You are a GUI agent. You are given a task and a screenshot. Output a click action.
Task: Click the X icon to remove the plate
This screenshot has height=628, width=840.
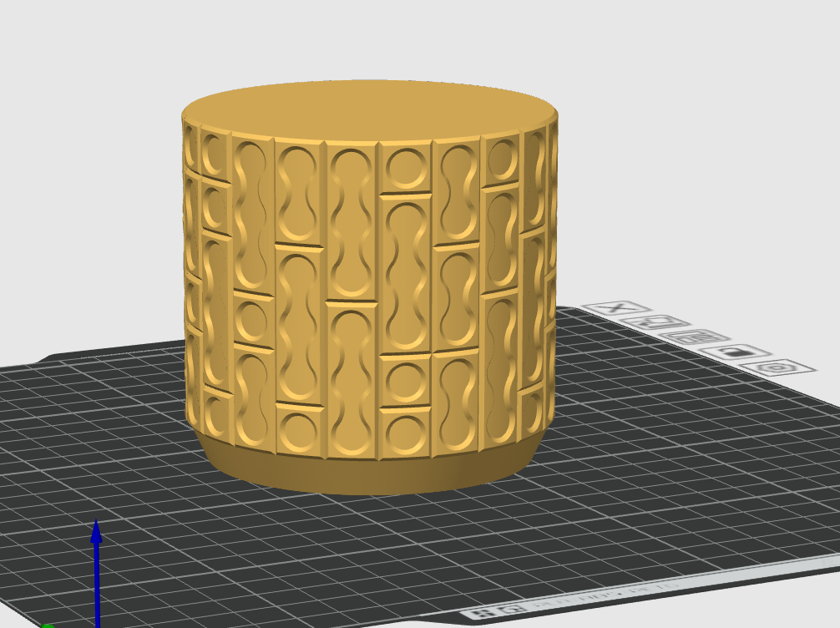[x=617, y=307]
